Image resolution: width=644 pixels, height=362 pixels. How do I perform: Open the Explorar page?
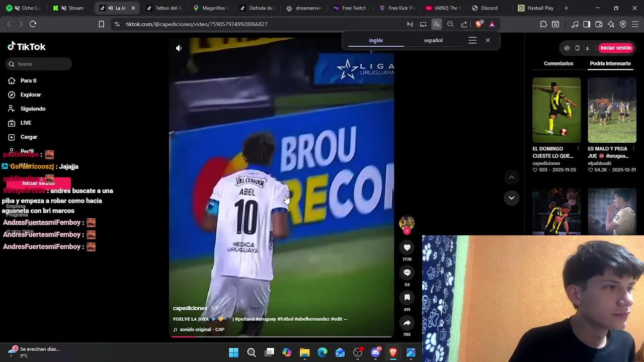pos(31,95)
